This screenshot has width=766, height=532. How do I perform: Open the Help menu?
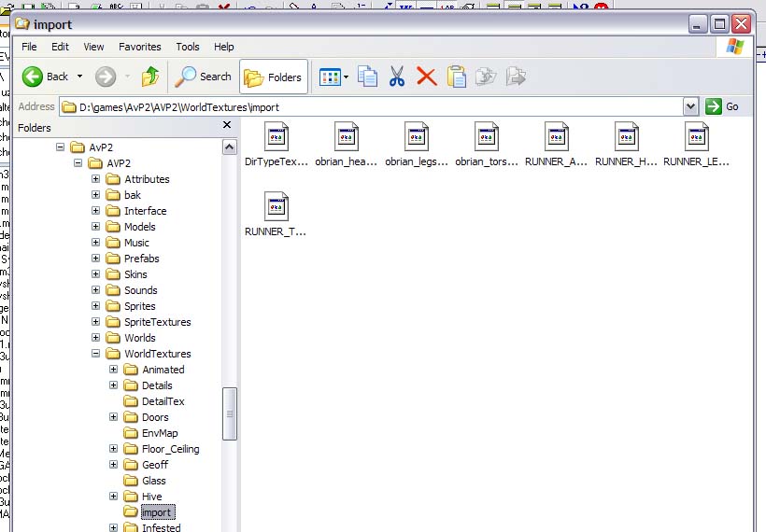pos(224,47)
